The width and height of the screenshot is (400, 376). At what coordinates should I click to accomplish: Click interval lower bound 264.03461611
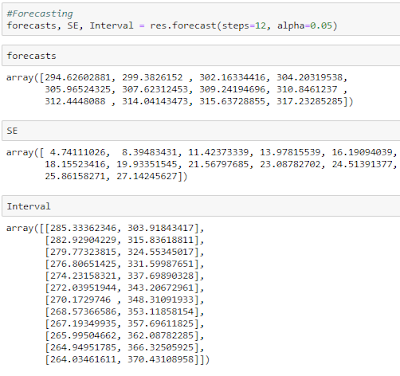tap(83, 360)
